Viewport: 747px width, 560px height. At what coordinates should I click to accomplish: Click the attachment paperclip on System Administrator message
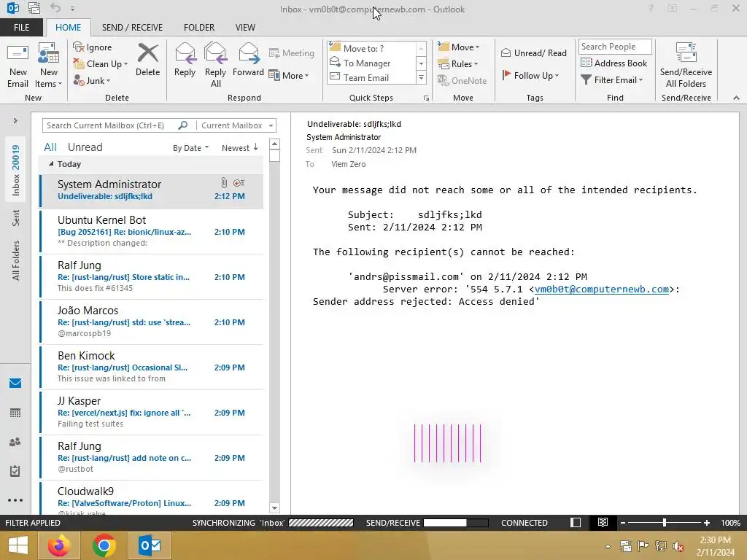[224, 182]
